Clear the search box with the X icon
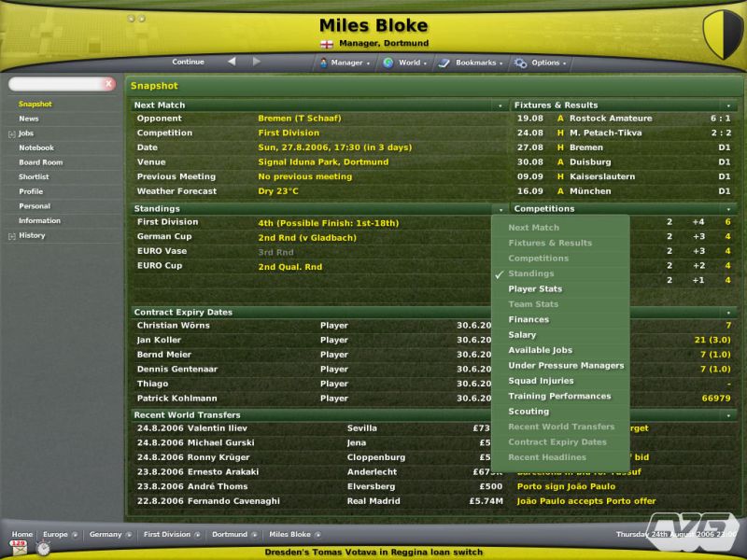This screenshot has height=560, width=747. click(108, 84)
